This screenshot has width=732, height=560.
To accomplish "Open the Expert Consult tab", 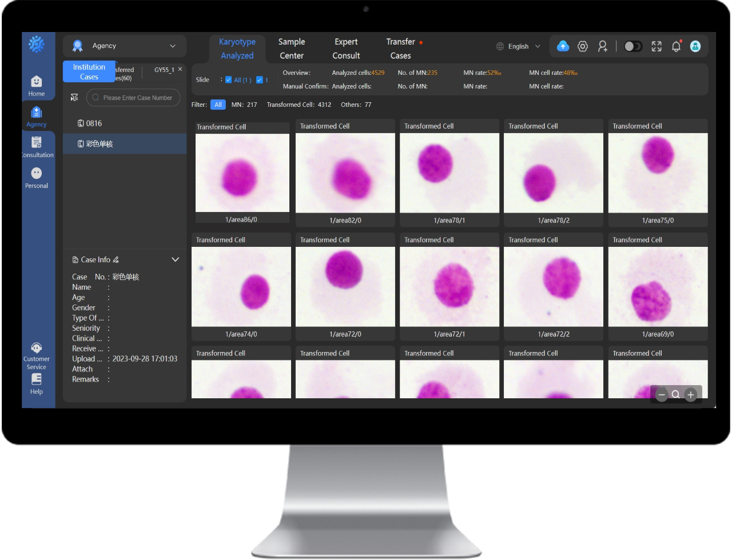I will pyautogui.click(x=346, y=49).
